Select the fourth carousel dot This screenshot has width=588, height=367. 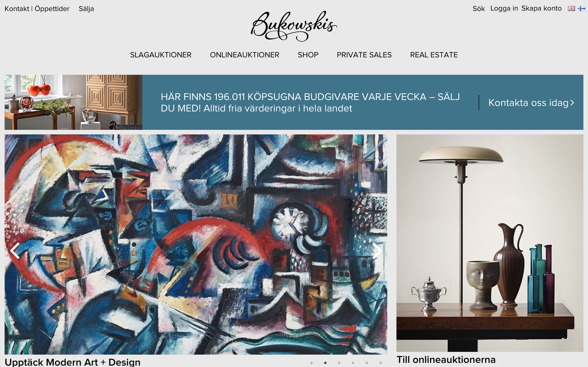pyautogui.click(x=353, y=363)
